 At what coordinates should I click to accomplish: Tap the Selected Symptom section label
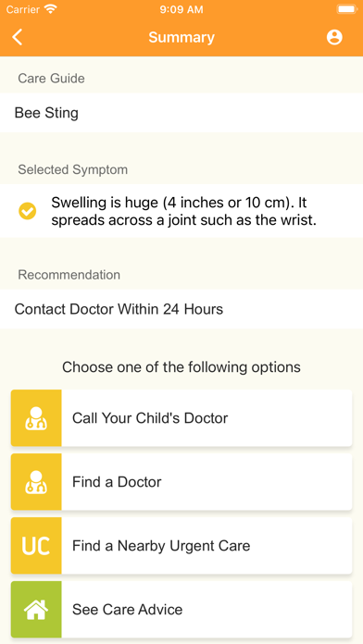73,169
